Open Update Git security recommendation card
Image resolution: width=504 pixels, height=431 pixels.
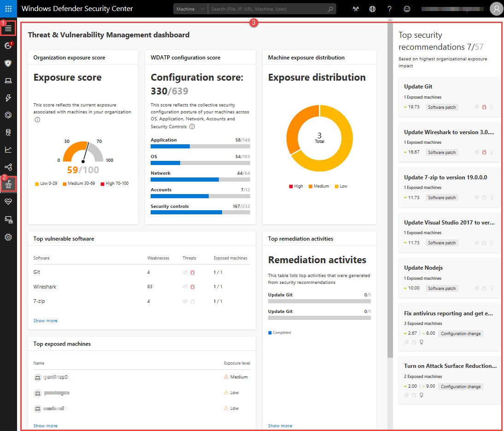449,96
